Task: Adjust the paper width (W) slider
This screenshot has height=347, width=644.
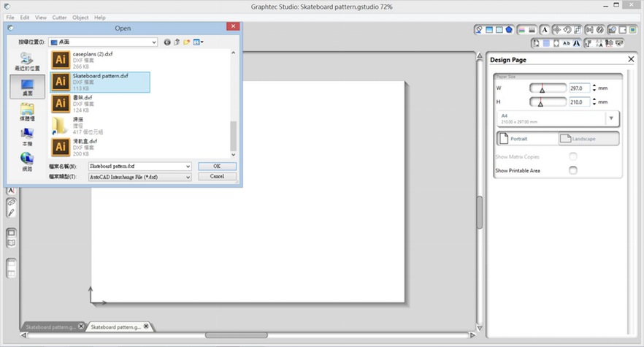Action: tap(548, 88)
